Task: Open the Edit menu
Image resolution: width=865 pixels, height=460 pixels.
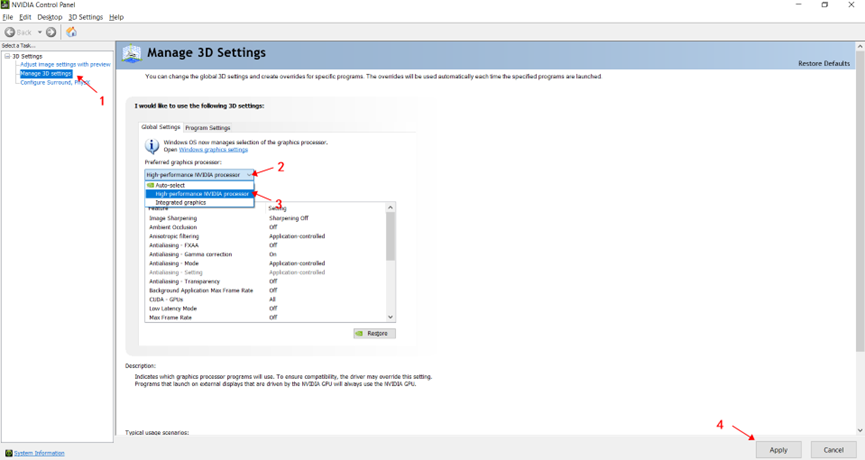Action: point(25,17)
